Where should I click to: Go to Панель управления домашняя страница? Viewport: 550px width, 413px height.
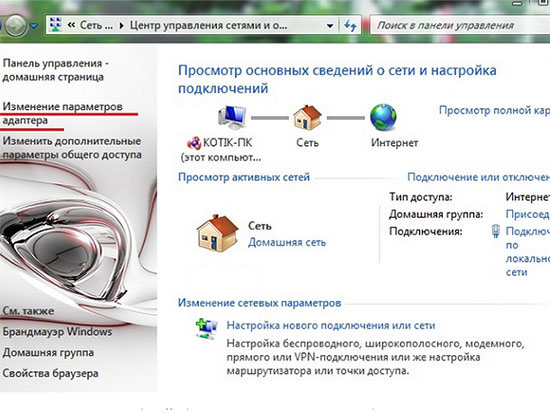(55, 70)
